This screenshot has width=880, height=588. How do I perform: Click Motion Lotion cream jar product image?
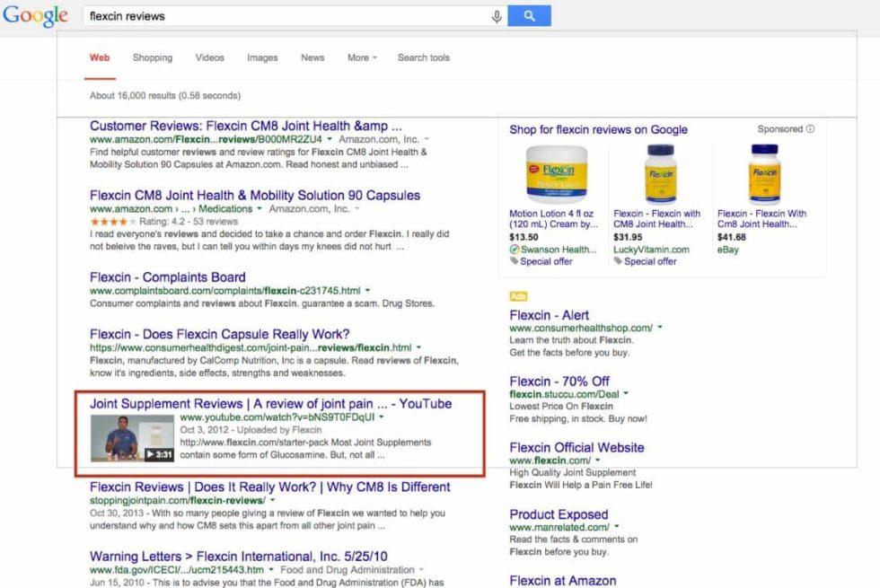(556, 174)
